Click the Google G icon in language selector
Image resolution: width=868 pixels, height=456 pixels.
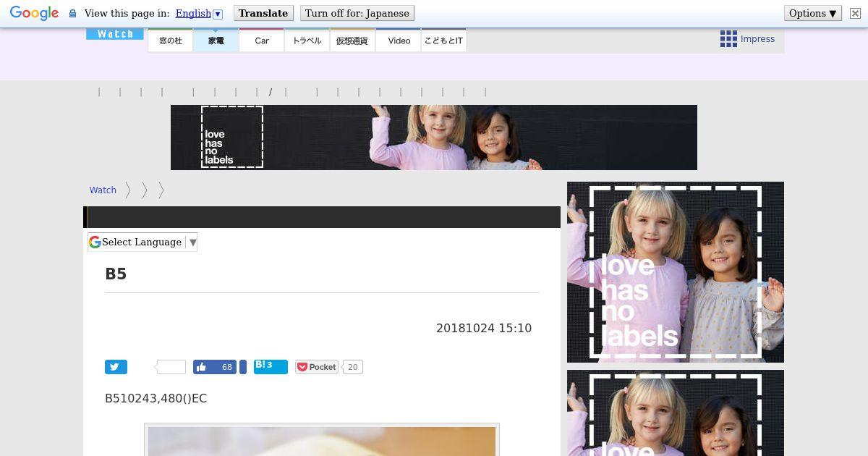tap(95, 242)
